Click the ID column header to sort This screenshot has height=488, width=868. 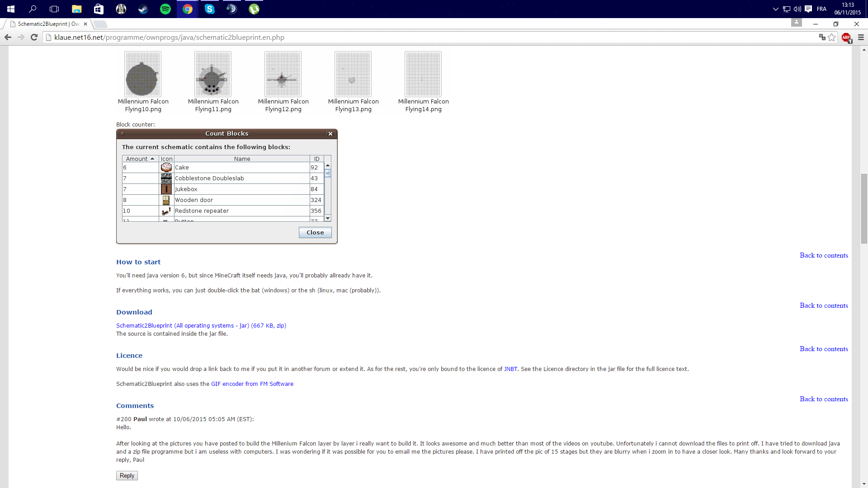click(316, 159)
